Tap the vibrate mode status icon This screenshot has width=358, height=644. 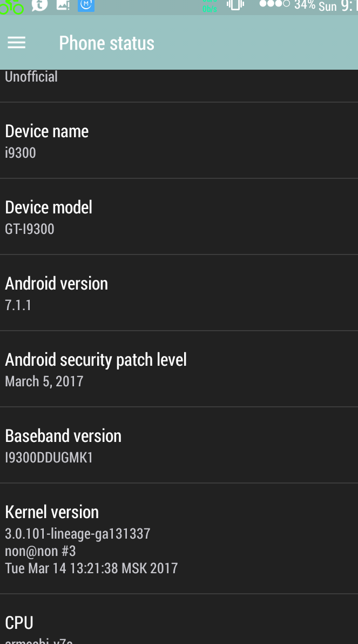(x=235, y=4)
